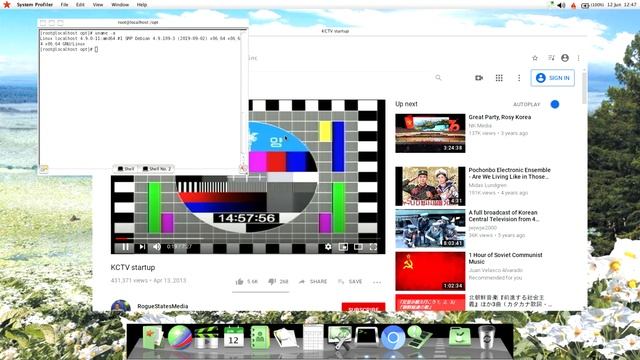Switch video to miniplayer mode
This screenshot has width=640, height=360.
click(x=343, y=247)
